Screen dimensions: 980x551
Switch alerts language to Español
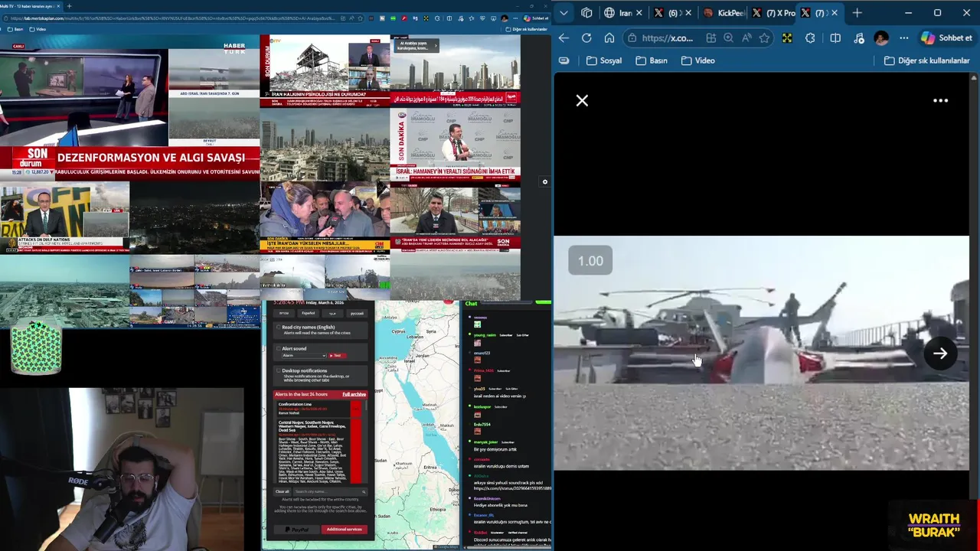click(x=308, y=313)
